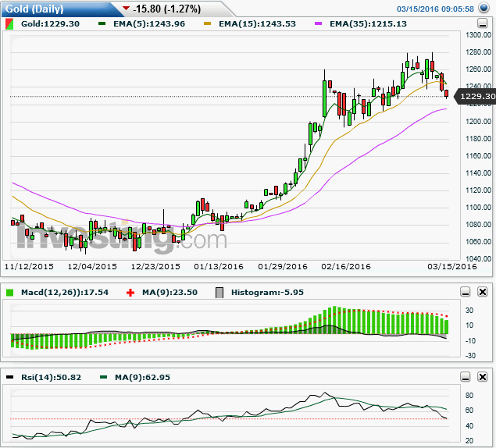Click the -15.80 (-1.27%) change value
Screen dimensions: 496x448
166,9
